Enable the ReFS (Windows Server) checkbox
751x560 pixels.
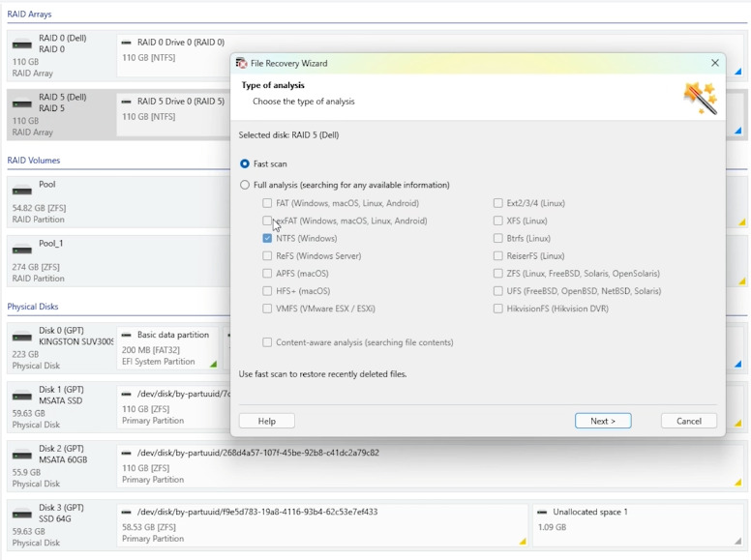point(267,255)
